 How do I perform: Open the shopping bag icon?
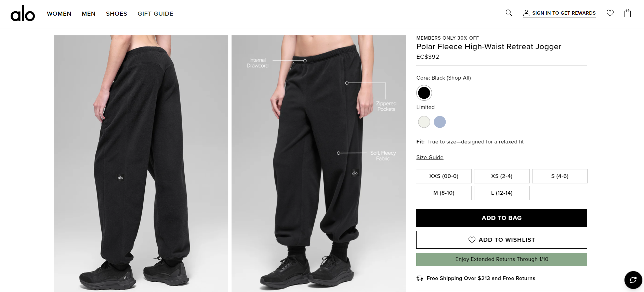(627, 13)
